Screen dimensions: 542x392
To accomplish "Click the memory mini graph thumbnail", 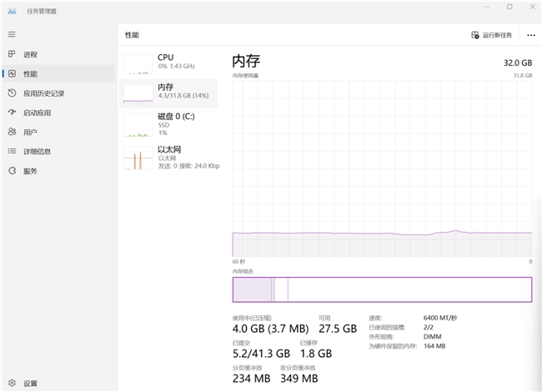I will click(x=138, y=93).
